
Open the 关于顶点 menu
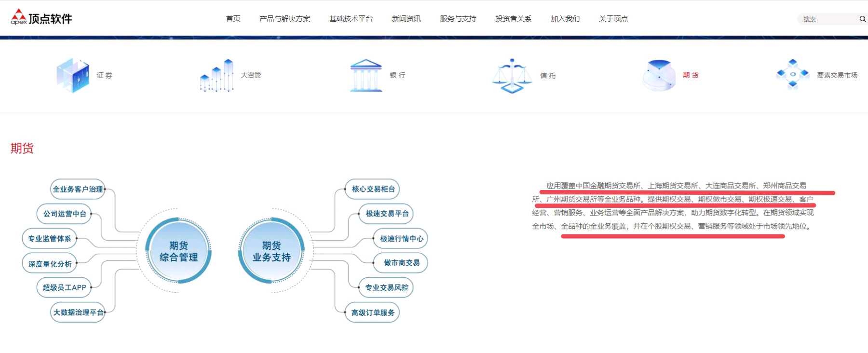[613, 19]
